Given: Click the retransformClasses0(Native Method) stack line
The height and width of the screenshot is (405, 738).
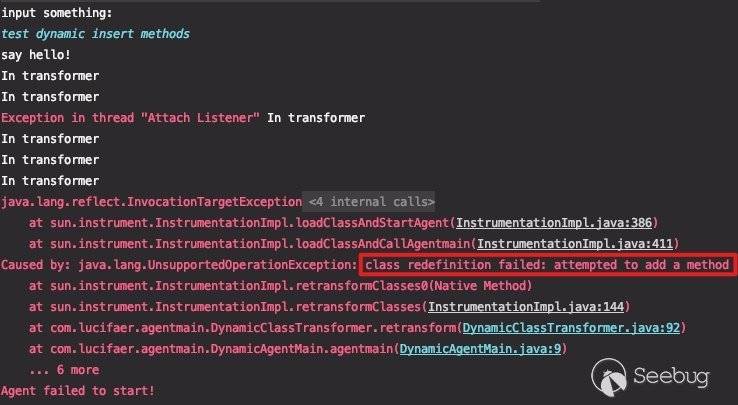Looking at the screenshot, I should (281, 286).
